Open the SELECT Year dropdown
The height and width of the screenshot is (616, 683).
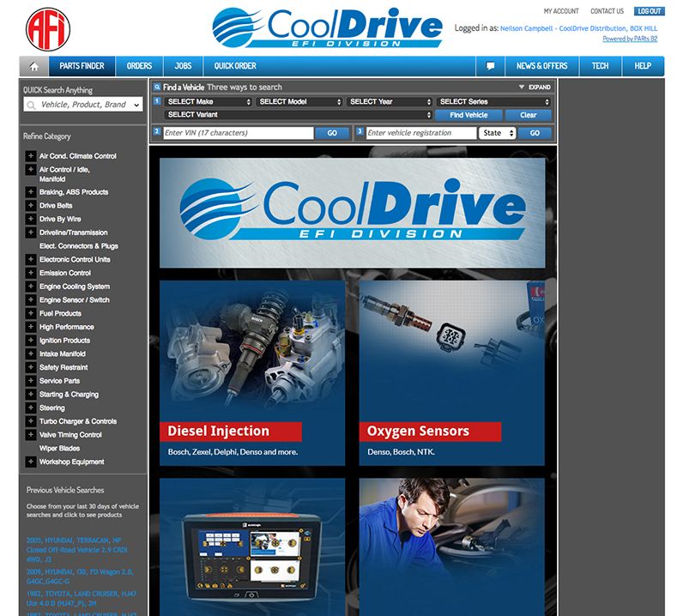coord(389,102)
